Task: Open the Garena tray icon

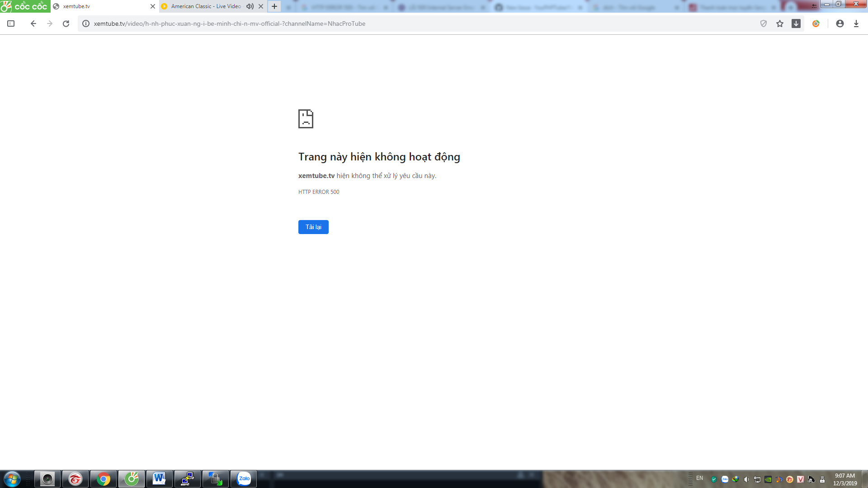Action: (x=790, y=479)
